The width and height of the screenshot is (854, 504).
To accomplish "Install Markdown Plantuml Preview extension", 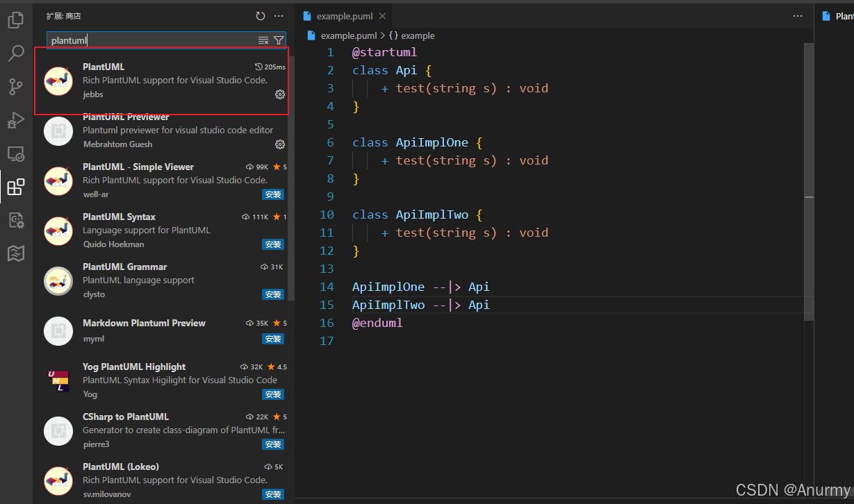I will pos(273,339).
